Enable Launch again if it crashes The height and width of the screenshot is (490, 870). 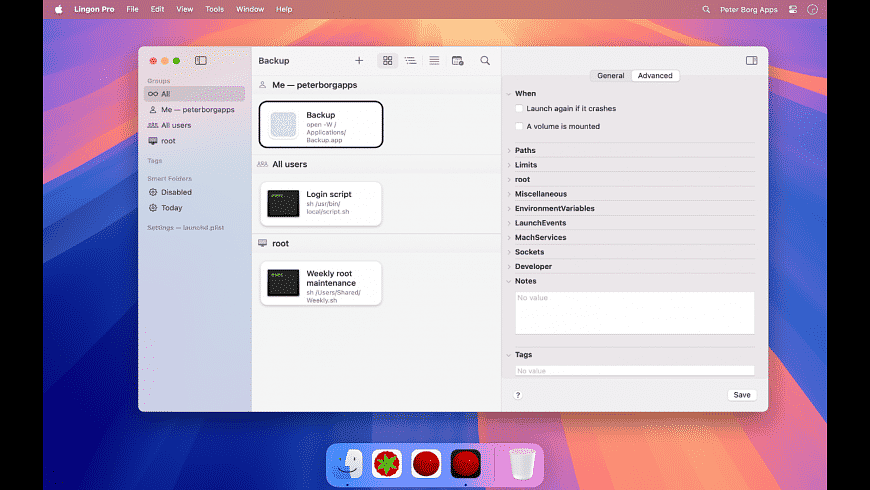519,108
